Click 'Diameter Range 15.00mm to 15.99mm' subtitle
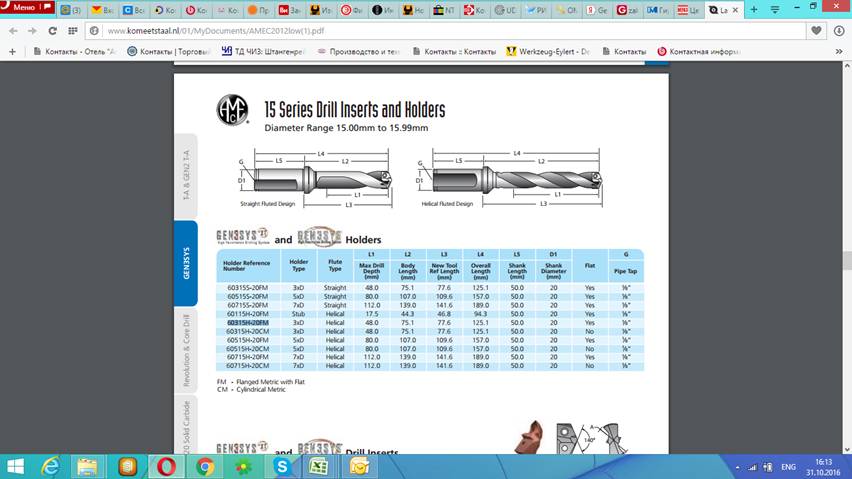The width and height of the screenshot is (852, 479). 346,128
